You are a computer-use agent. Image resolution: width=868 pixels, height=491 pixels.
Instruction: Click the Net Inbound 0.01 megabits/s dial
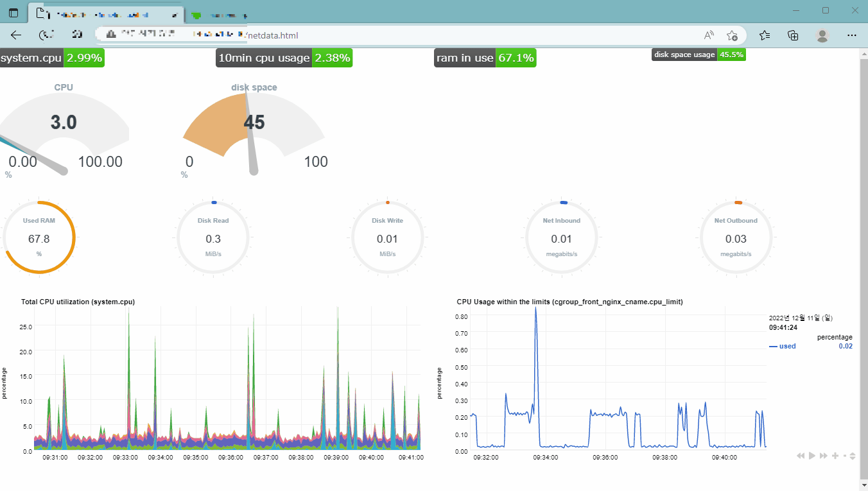562,237
